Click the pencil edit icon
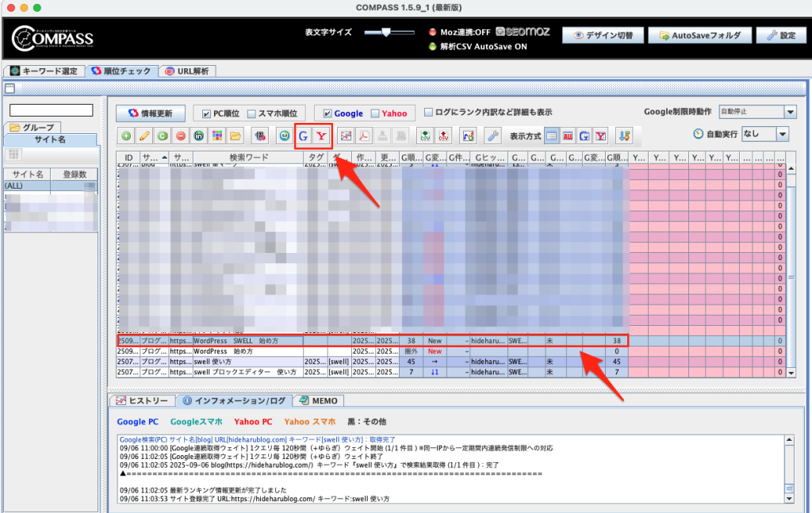812x513 pixels. pyautogui.click(x=144, y=136)
